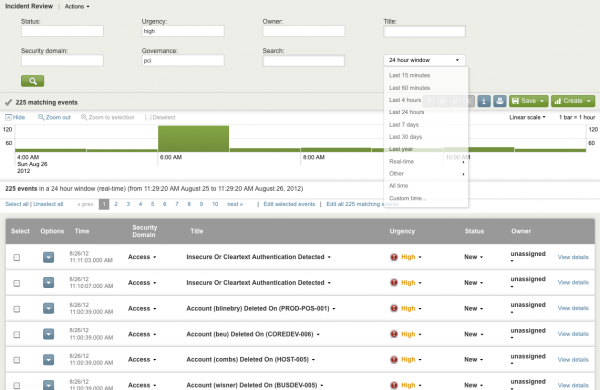Focus the Title filter field
This screenshot has width=600, height=390.
click(x=424, y=31)
